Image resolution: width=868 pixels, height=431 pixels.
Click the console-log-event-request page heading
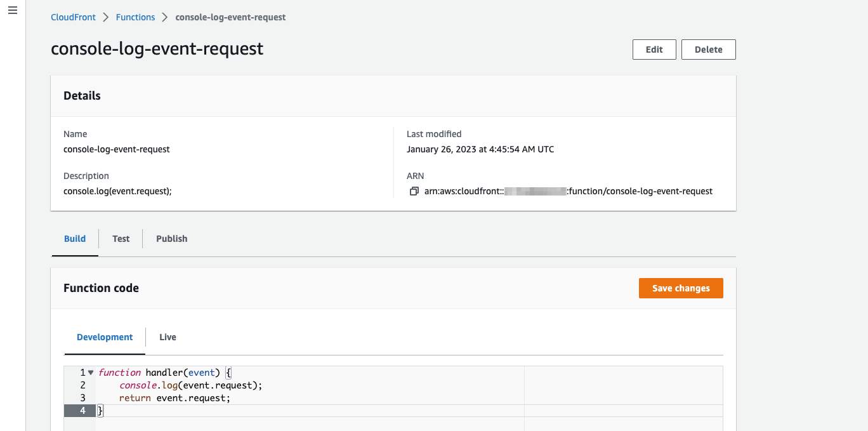[157, 49]
